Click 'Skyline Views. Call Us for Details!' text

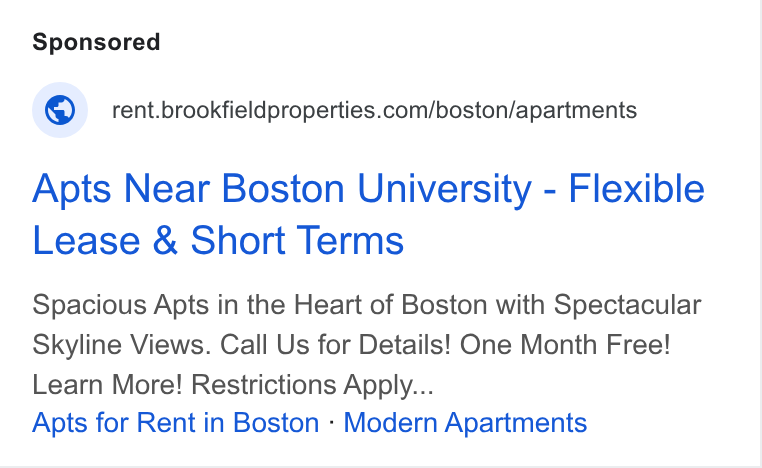242,345
